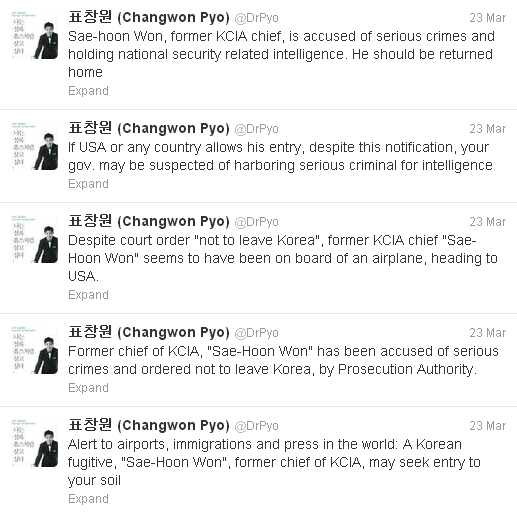Open 23 Mar timestamp on airports alert tweet

coord(488,426)
